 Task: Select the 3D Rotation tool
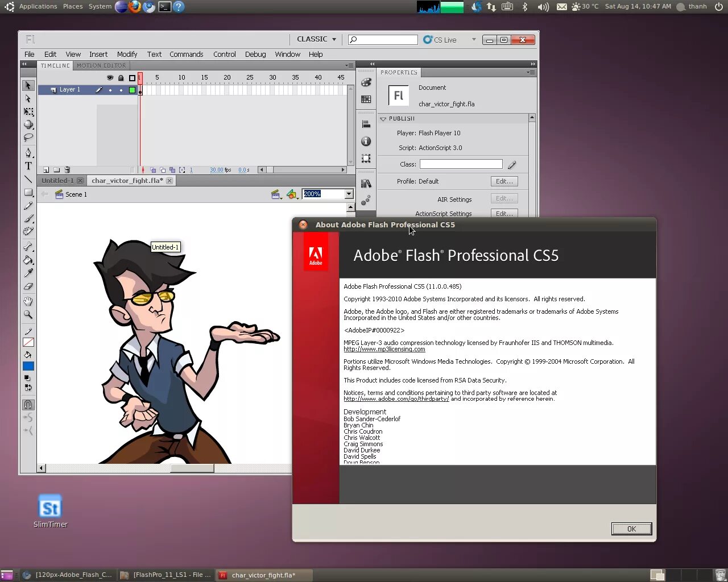28,124
